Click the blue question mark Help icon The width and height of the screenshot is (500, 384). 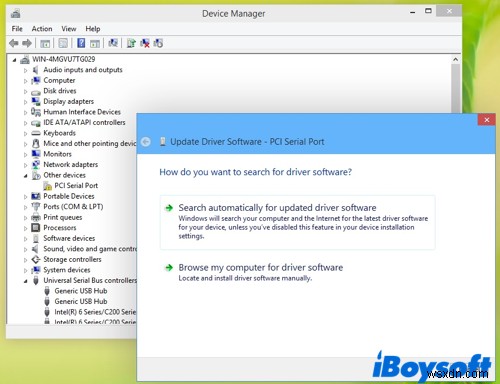(x=81, y=43)
